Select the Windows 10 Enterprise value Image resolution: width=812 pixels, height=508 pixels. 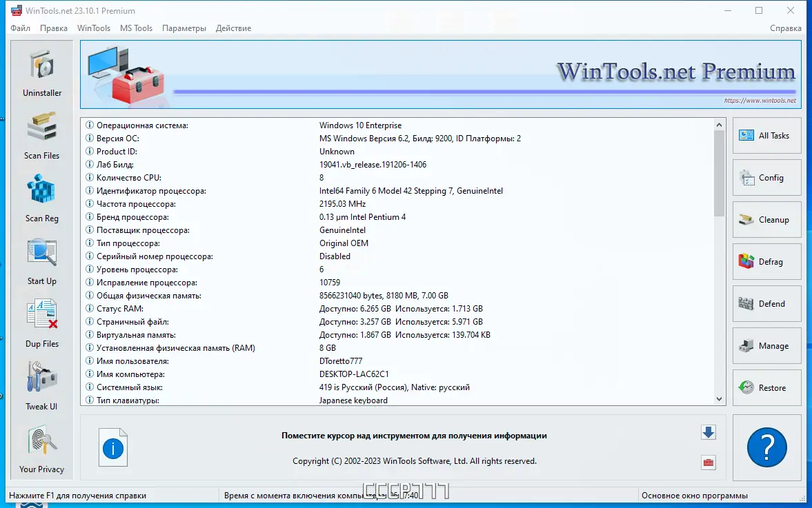tap(360, 125)
